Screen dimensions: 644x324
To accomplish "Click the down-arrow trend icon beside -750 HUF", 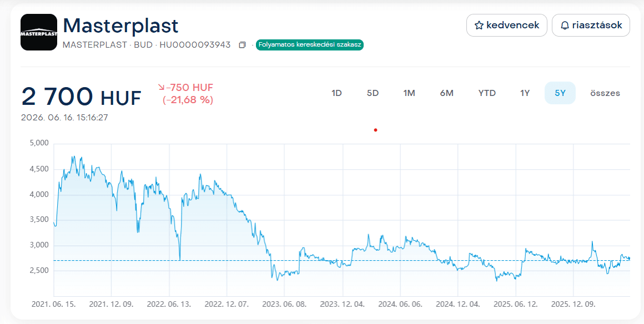I will pyautogui.click(x=161, y=88).
